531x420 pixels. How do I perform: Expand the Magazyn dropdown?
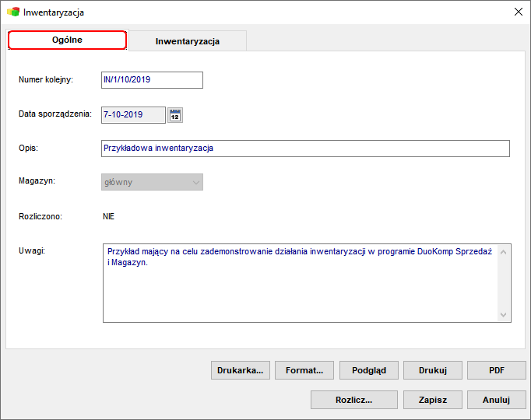[x=152, y=182]
